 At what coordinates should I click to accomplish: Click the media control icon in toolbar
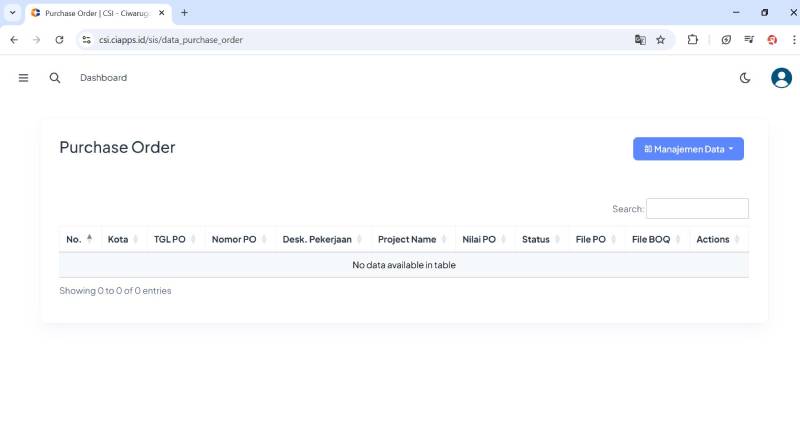pos(749,40)
